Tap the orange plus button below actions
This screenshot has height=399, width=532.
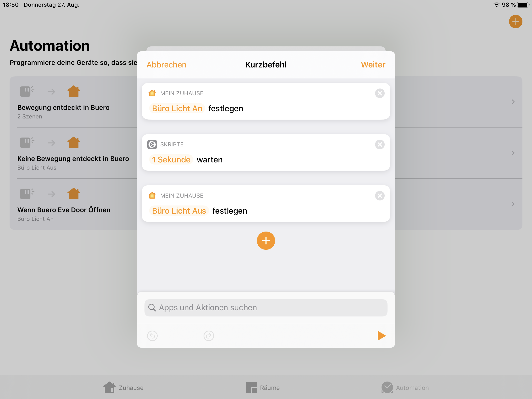(266, 241)
